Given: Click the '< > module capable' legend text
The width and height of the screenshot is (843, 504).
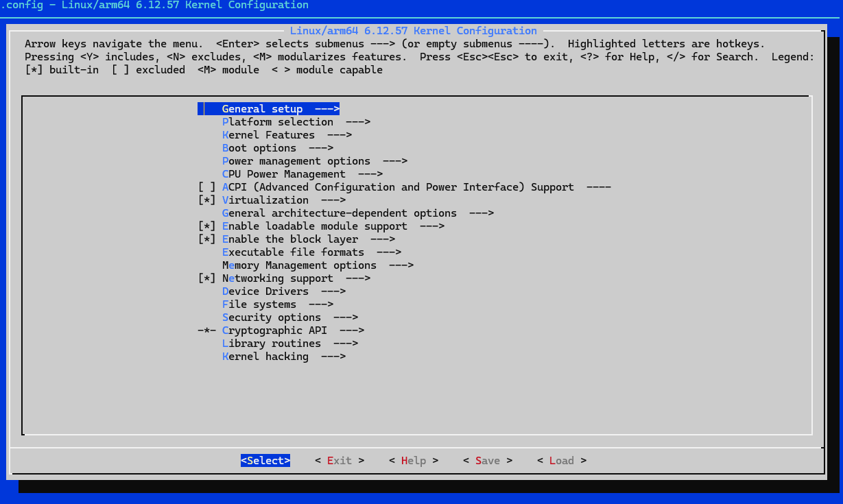Looking at the screenshot, I should pos(327,70).
